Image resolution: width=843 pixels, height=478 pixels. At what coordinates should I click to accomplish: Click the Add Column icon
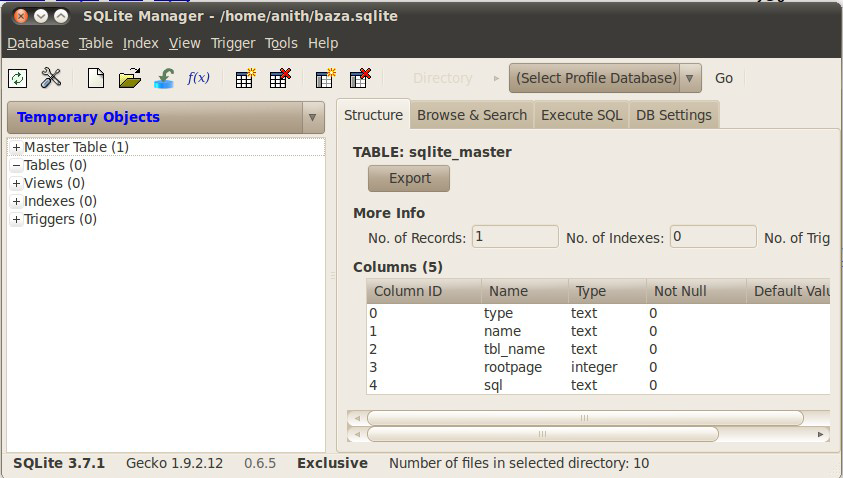coord(325,78)
